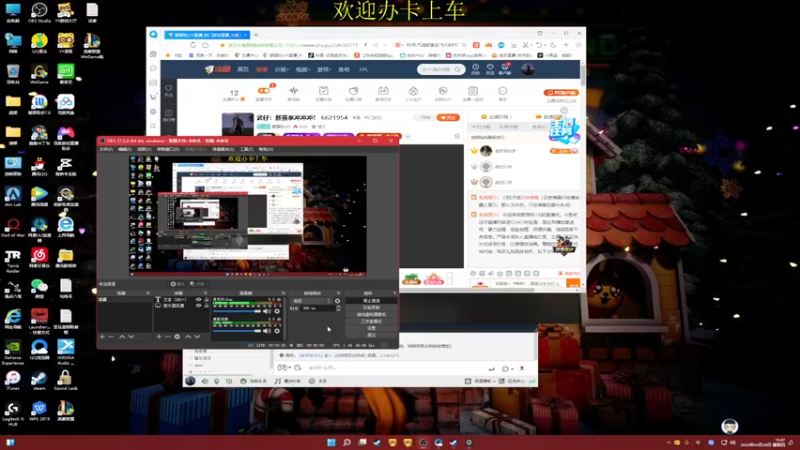This screenshot has width=800, height=450.
Task: Launch the Steam desktop shortcut
Action: click(39, 380)
